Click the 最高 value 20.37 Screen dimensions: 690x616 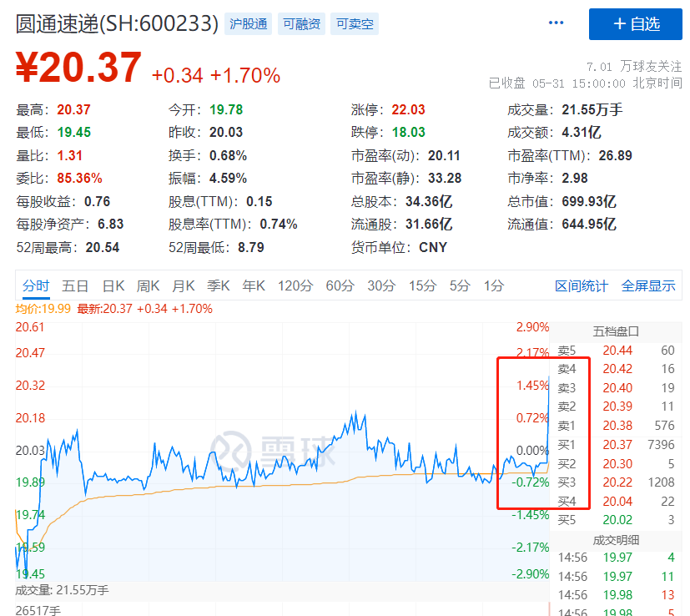pos(73,109)
